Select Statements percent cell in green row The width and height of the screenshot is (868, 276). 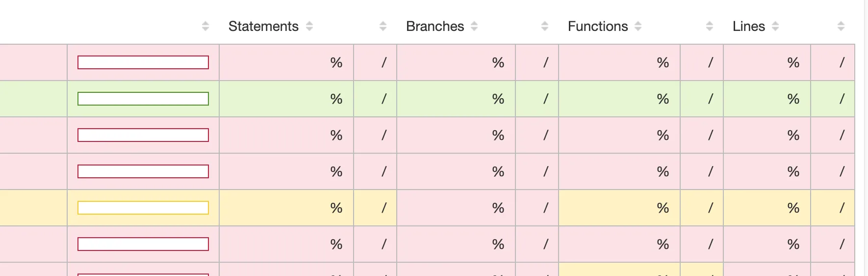(x=286, y=99)
